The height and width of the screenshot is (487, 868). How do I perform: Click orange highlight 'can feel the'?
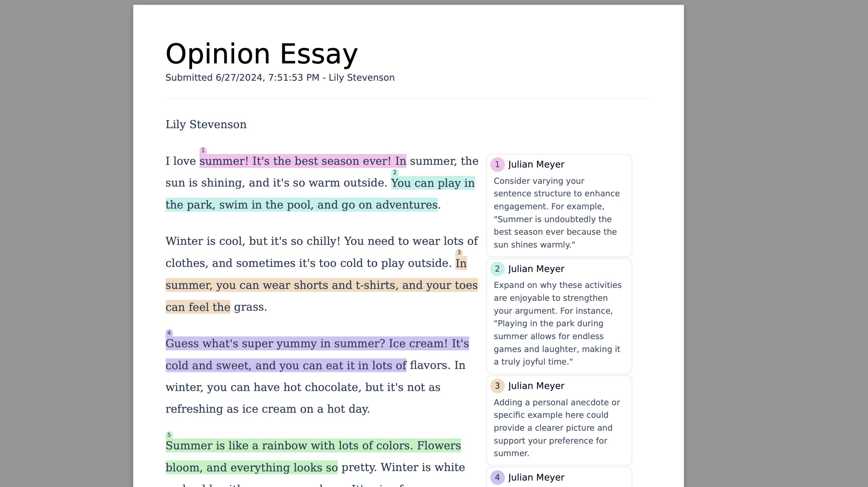coord(198,307)
